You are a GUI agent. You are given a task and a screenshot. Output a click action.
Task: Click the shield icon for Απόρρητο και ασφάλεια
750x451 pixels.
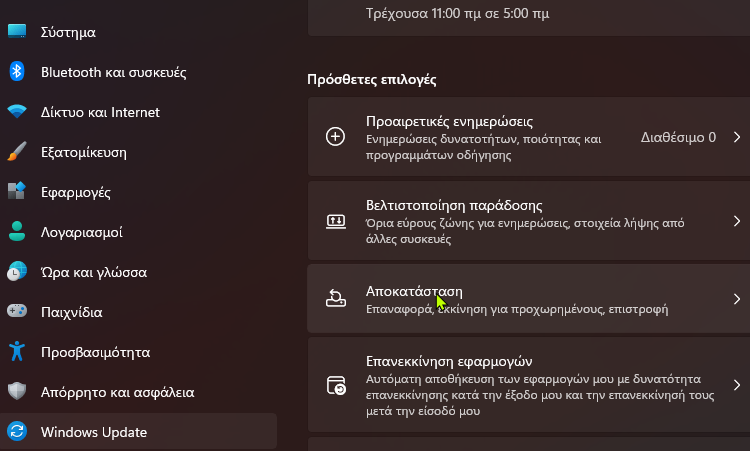tap(17, 391)
